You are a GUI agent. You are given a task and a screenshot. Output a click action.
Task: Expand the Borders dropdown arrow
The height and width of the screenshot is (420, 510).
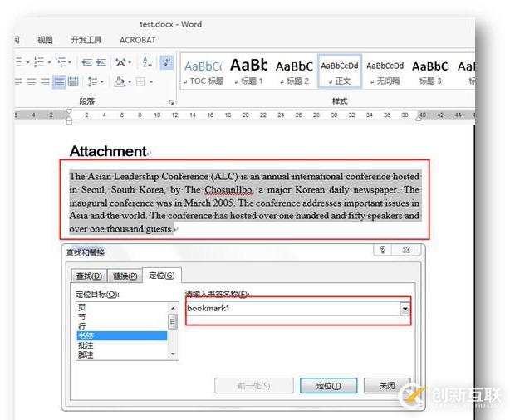point(151,81)
